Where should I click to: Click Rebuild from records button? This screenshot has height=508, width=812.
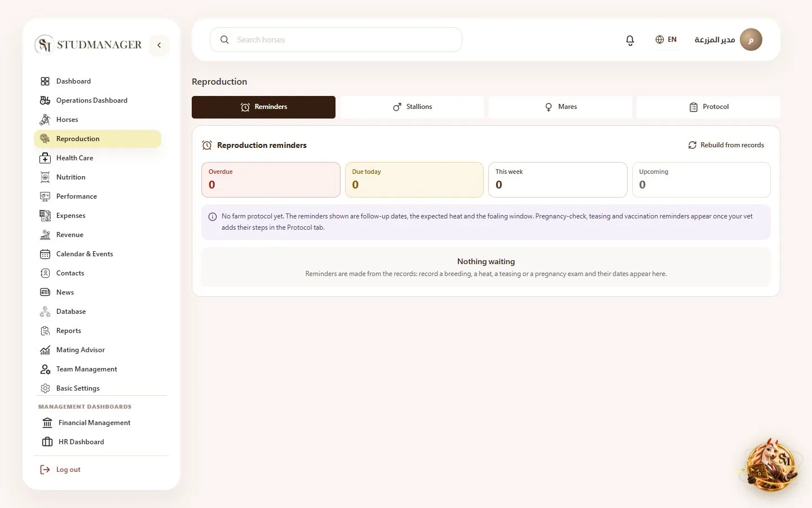pyautogui.click(x=726, y=145)
